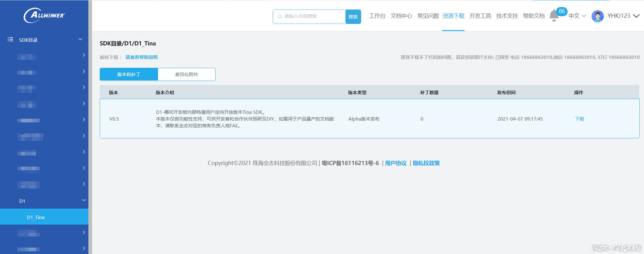This screenshot has height=254, width=644.
Task: Open the 请查看帮助说明 link
Action: pyautogui.click(x=141, y=57)
